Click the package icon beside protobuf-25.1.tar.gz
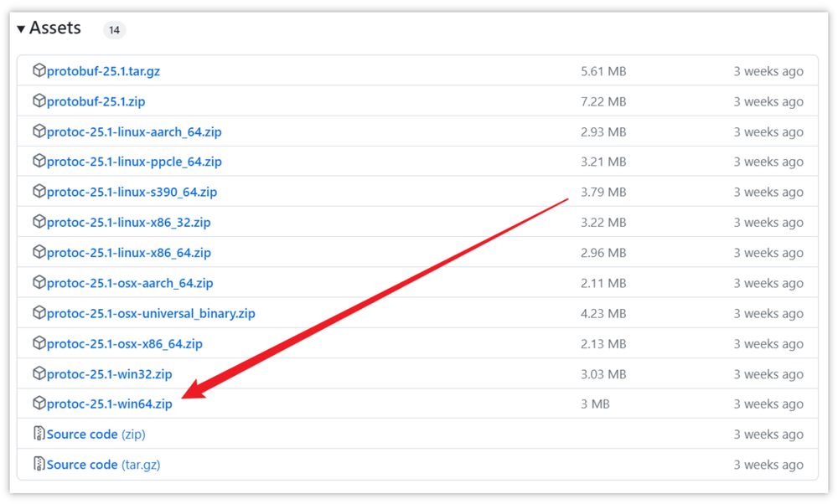This screenshot has width=838, height=504. click(39, 71)
